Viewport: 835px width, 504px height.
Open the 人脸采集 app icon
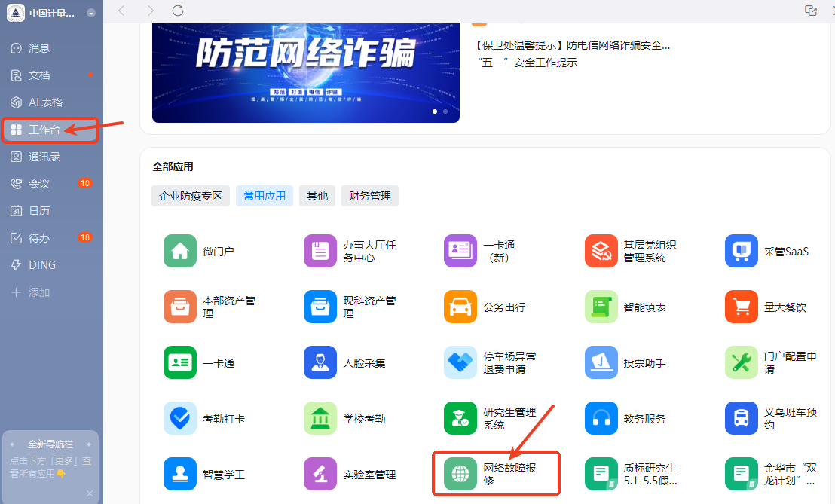coord(320,363)
